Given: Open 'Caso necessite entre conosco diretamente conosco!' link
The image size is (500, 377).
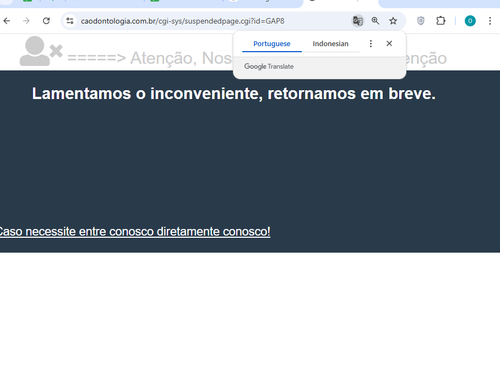Looking at the screenshot, I should coord(134,232).
